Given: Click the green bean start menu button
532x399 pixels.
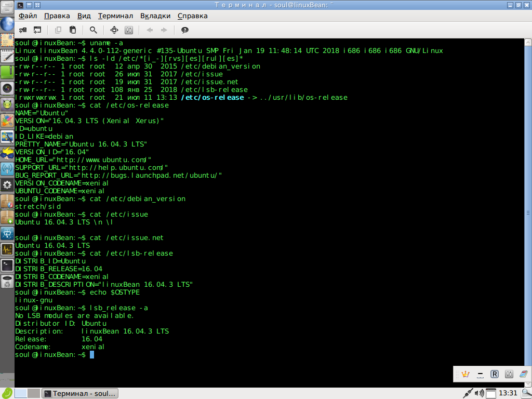Looking at the screenshot, I should [x=6, y=393].
